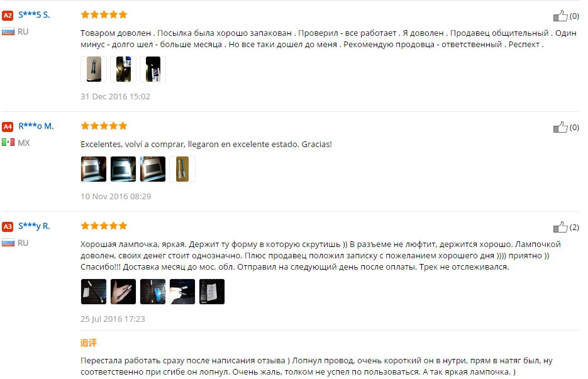Click the orange 追评 additional feedback label

click(x=89, y=343)
